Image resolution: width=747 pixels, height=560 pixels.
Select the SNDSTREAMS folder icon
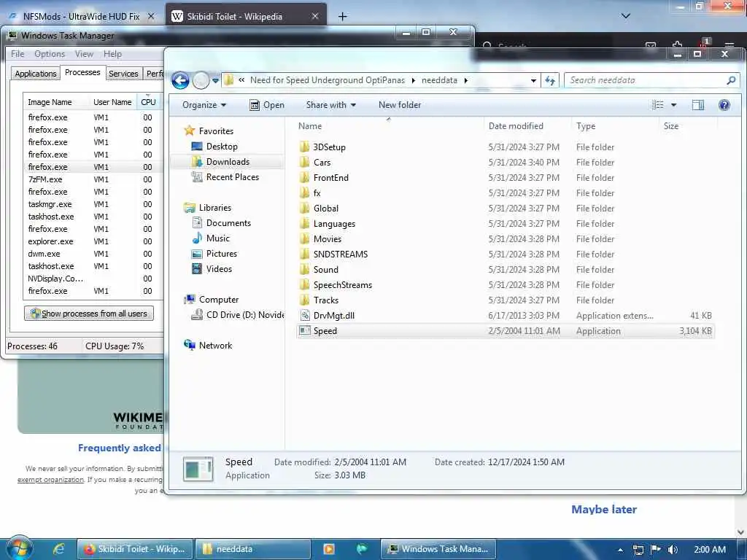[x=305, y=254]
